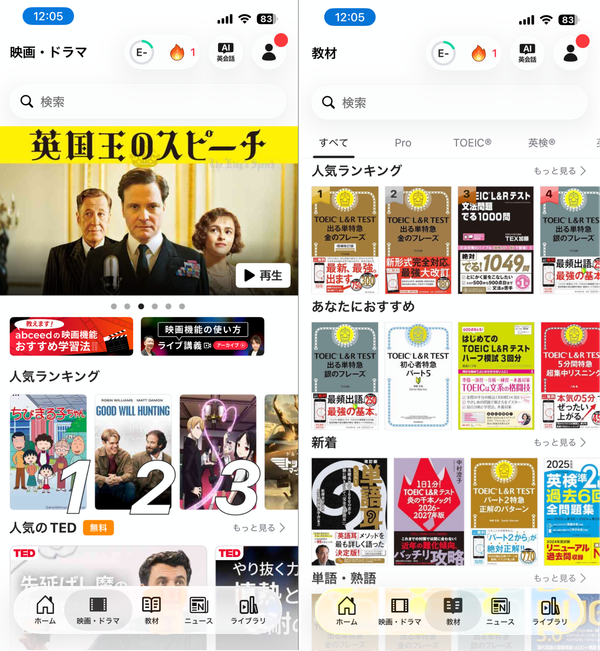Focus the 検索 field on 教材 screen
This screenshot has height=651, width=600.
(449, 103)
